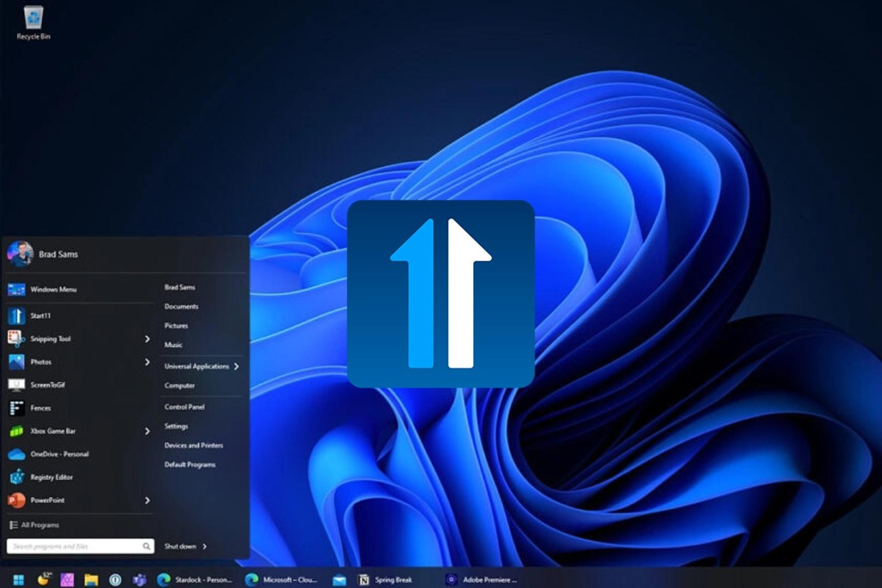
Task: Open the Pictures folder link
Action: [x=176, y=326]
